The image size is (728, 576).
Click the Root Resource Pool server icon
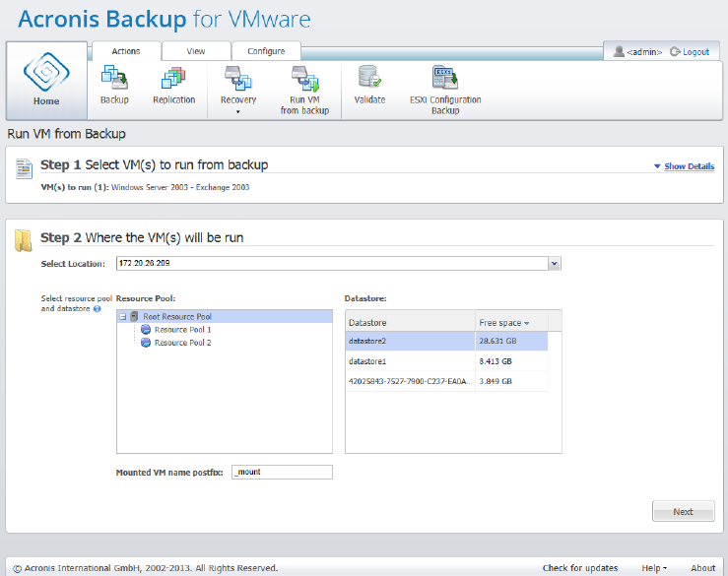coord(134,316)
